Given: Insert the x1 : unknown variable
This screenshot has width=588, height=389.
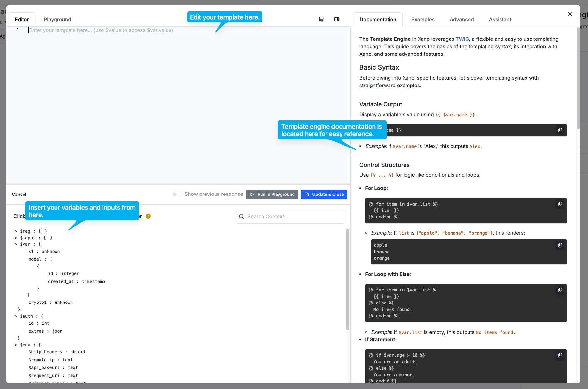Looking at the screenshot, I should tap(44, 251).
